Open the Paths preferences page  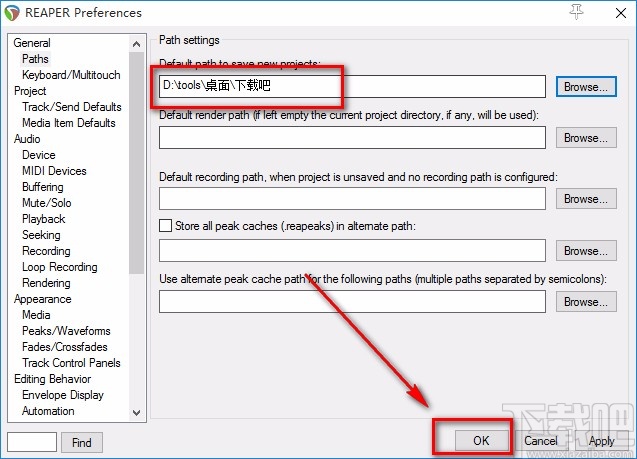(35, 59)
